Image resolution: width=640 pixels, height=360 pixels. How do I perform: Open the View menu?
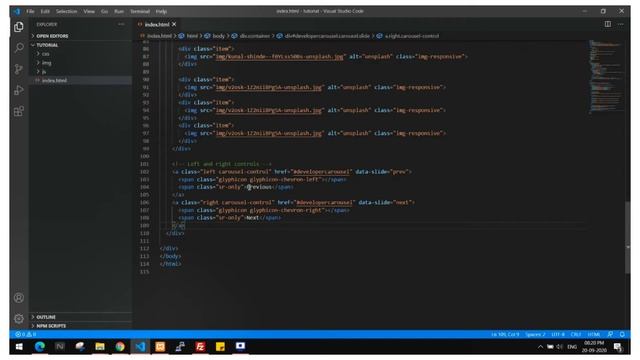pos(89,11)
